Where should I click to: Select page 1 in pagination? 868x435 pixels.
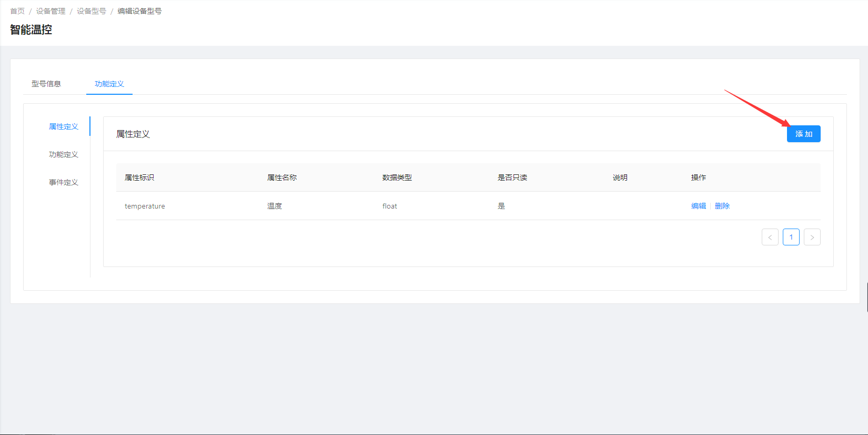click(791, 237)
